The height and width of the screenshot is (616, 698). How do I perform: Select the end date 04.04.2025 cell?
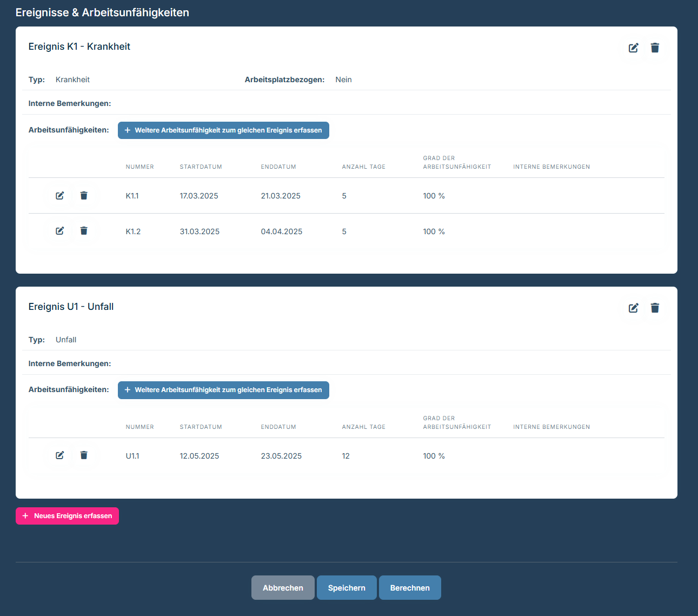click(x=282, y=231)
